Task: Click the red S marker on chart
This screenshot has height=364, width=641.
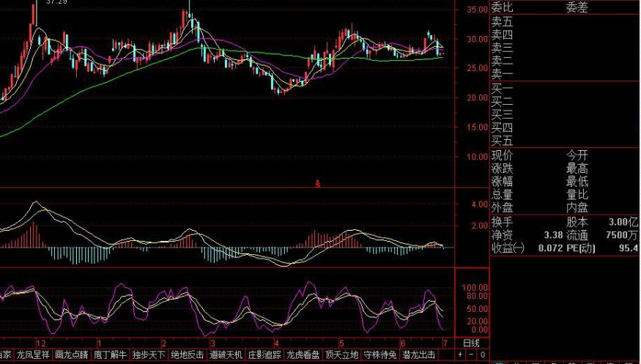Action: [318, 185]
